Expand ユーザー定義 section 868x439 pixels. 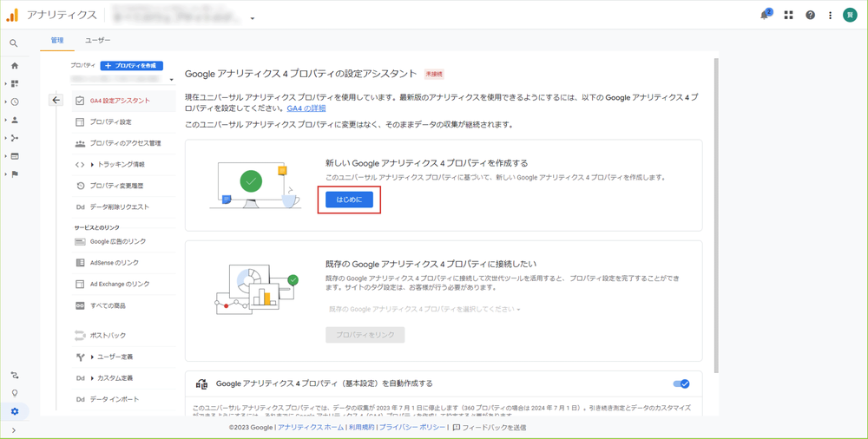click(123, 357)
